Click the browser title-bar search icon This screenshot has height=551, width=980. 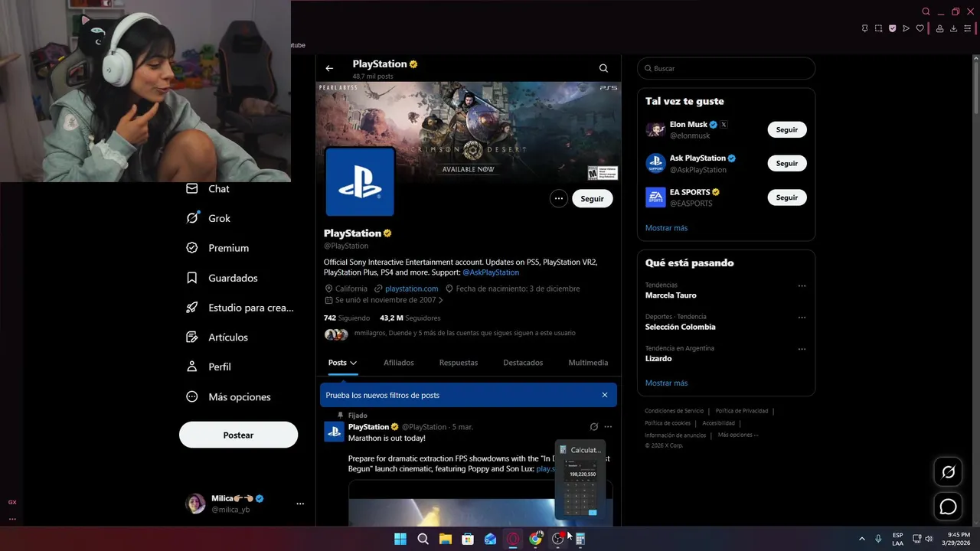point(926,11)
